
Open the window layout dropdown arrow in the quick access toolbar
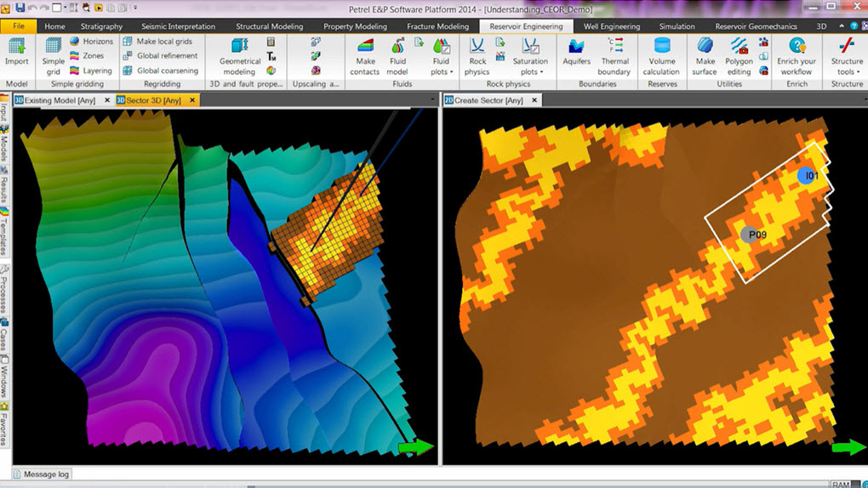(x=66, y=8)
